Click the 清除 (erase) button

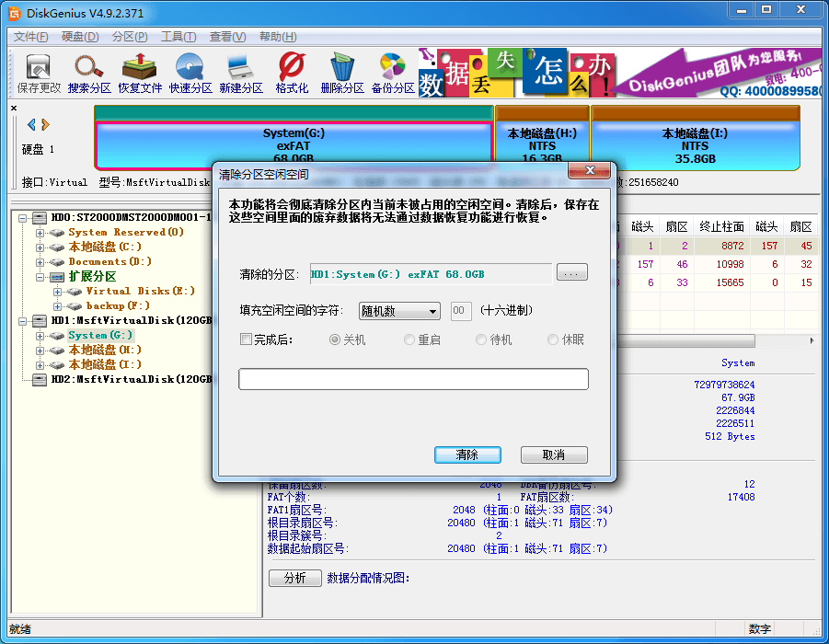click(467, 454)
